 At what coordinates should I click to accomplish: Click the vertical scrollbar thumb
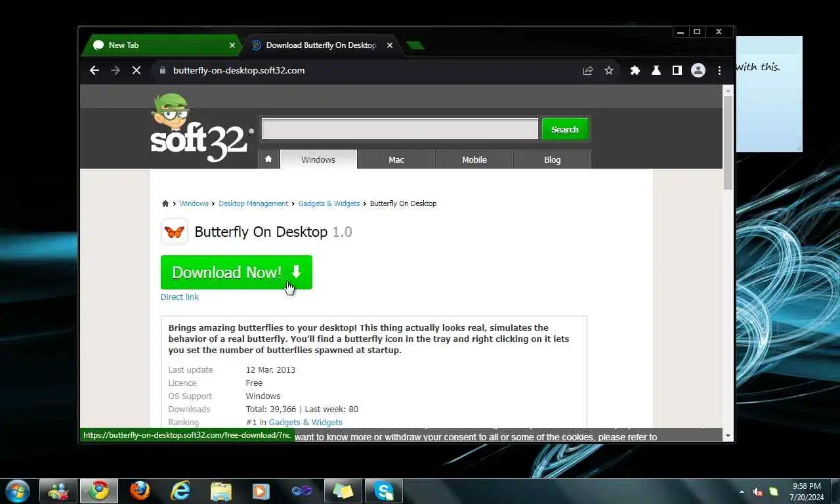point(728,142)
